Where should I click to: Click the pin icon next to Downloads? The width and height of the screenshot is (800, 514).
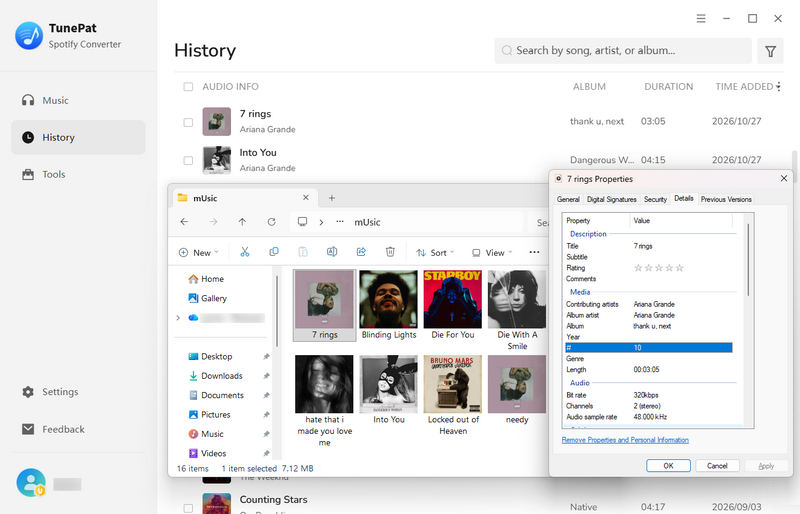point(266,376)
